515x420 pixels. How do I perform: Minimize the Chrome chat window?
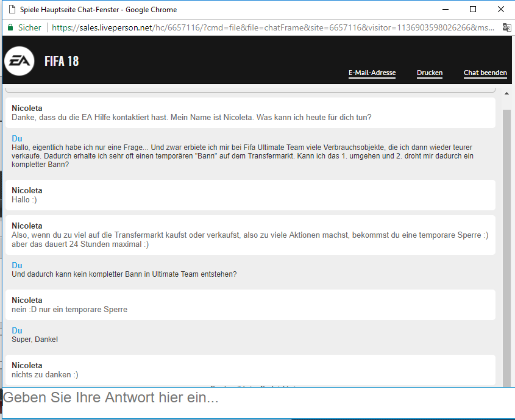[x=446, y=9]
